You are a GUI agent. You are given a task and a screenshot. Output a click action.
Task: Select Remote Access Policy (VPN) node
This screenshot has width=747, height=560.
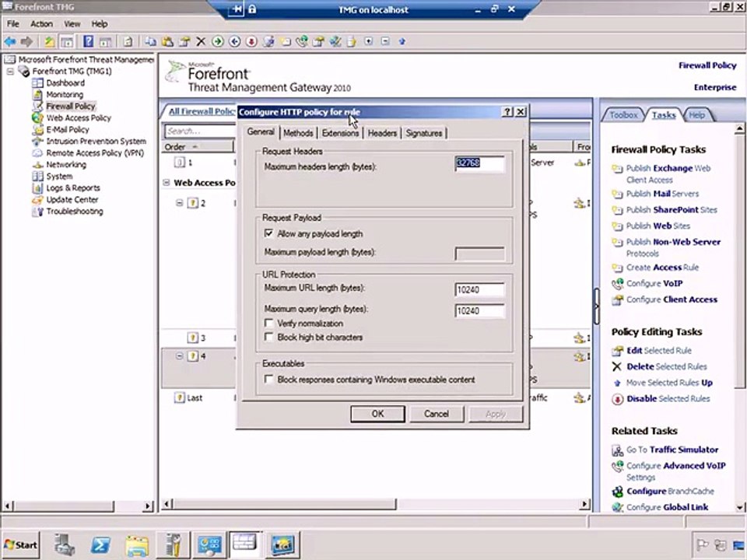click(95, 153)
